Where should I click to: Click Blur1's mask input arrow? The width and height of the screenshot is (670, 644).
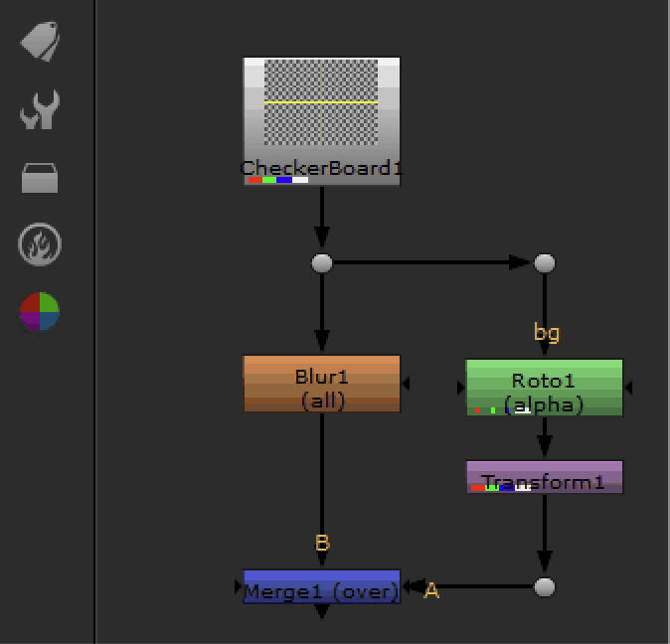(407, 384)
